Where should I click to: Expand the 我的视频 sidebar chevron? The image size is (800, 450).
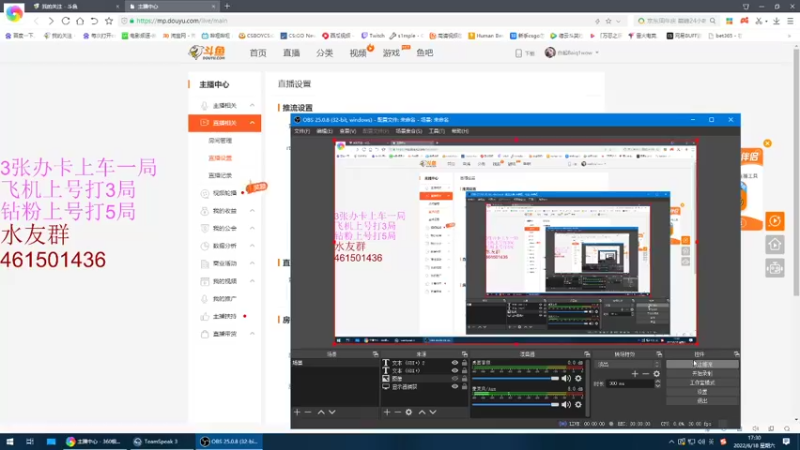click(x=252, y=281)
